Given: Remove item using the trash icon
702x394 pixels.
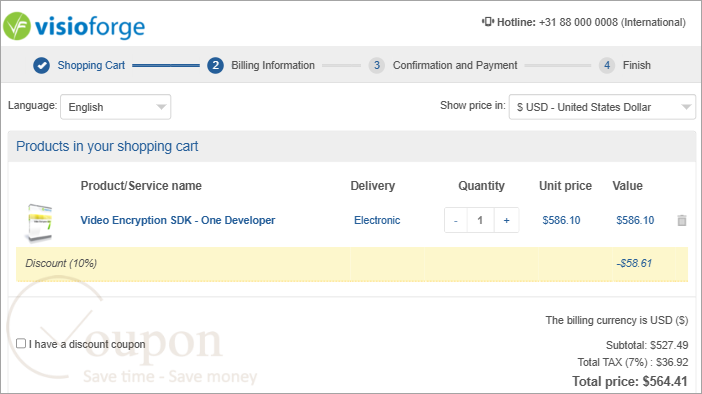Looking at the screenshot, I should click(x=681, y=220).
